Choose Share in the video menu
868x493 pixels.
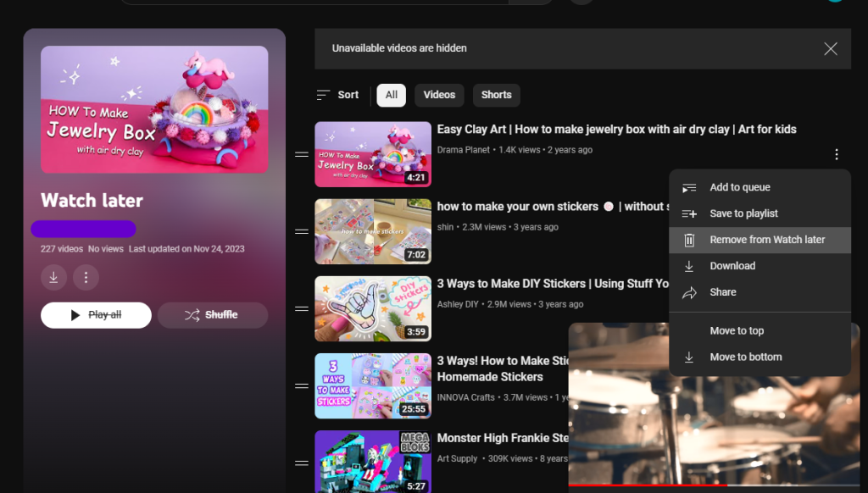[x=759, y=292]
